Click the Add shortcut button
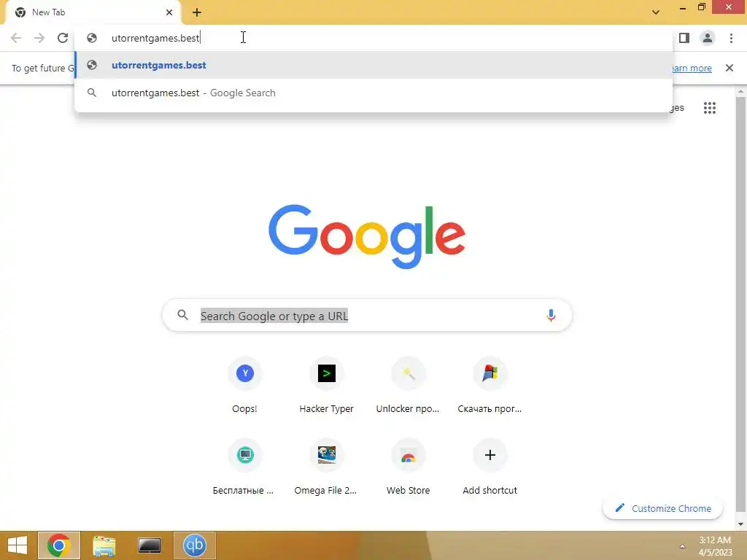The height and width of the screenshot is (560, 747). tap(489, 467)
